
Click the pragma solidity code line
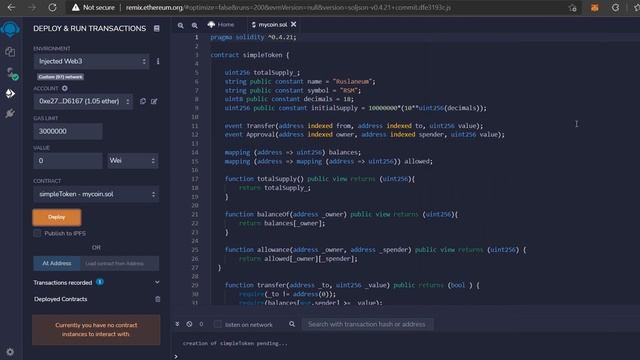[253, 37]
